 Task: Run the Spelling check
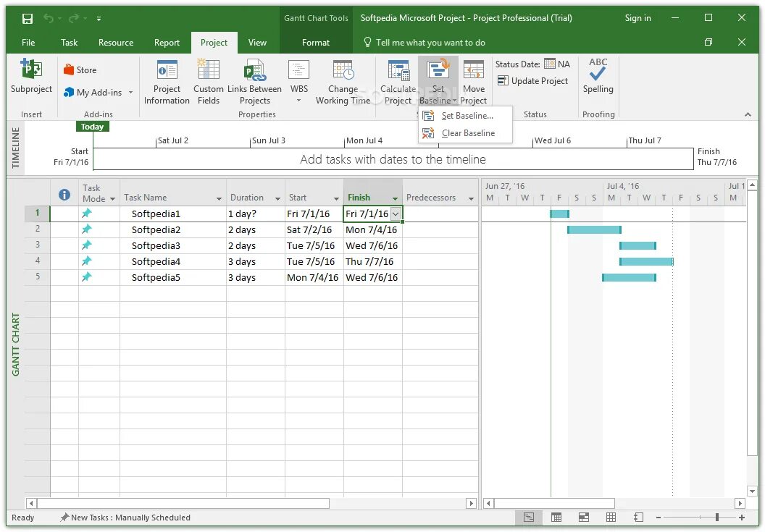[598, 76]
